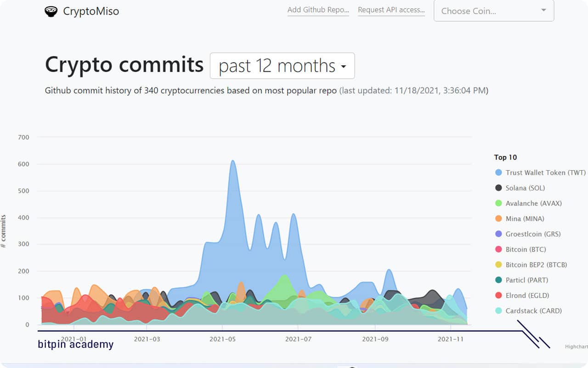588x368 pixels.
Task: Hide the Elrond (EGLD) series label
Action: 527,295
